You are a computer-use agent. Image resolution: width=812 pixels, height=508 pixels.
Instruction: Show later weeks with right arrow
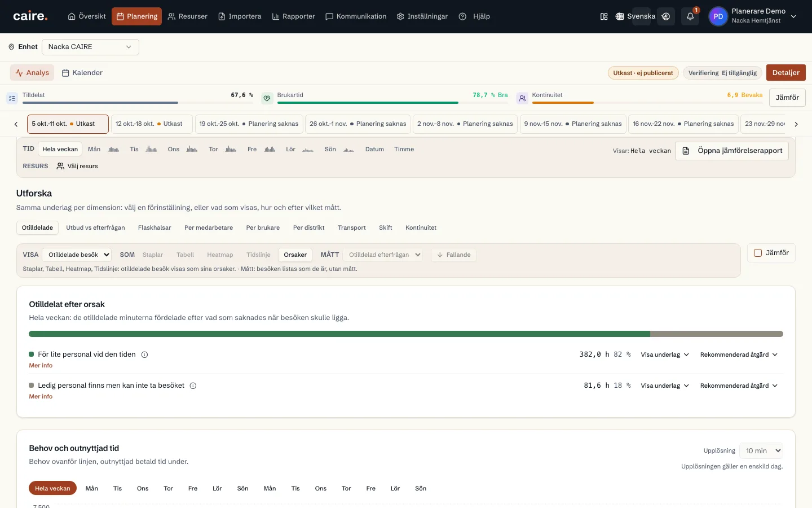click(796, 124)
